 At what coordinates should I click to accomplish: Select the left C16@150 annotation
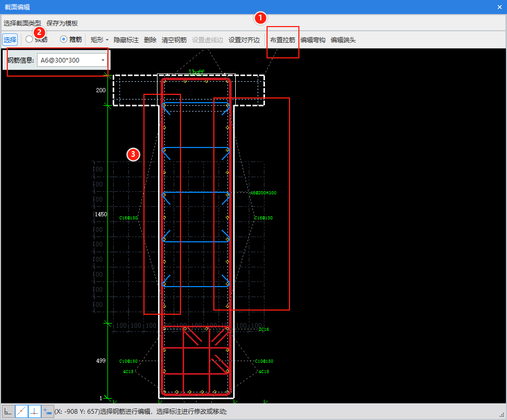128,218
